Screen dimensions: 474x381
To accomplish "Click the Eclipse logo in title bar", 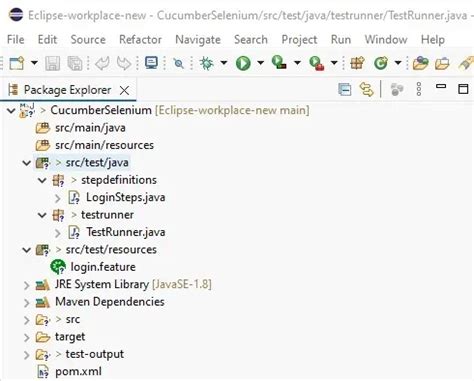I will tap(16, 15).
